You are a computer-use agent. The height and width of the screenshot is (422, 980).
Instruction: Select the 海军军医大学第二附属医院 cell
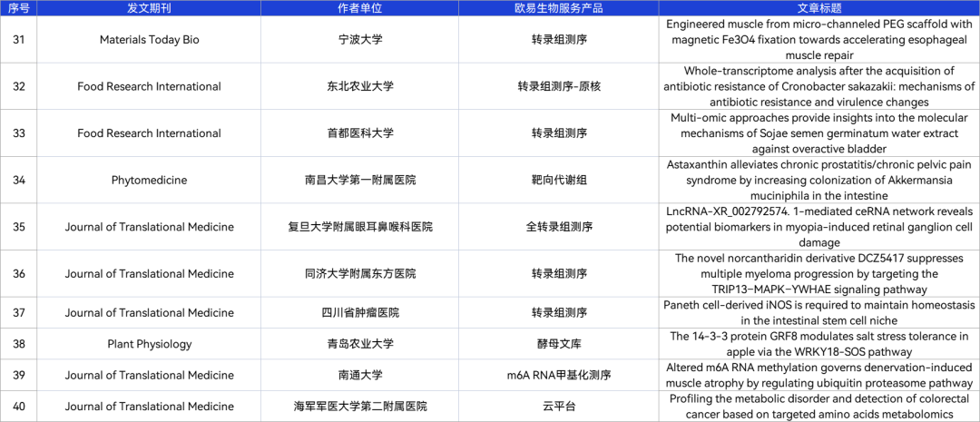(x=359, y=407)
